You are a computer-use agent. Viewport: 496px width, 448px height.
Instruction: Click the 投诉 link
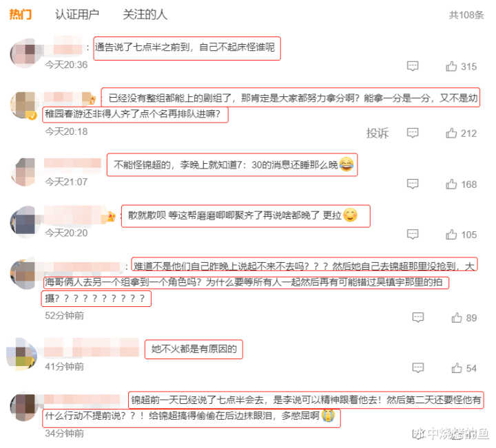tap(377, 134)
